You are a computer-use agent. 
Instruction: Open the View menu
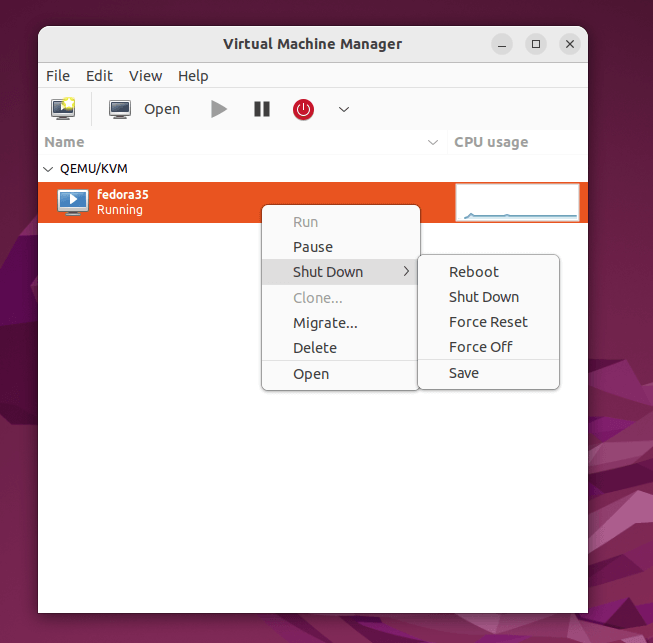[145, 76]
